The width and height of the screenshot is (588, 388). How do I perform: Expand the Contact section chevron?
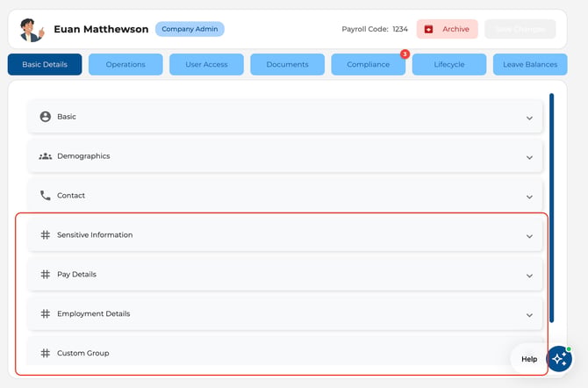point(529,197)
